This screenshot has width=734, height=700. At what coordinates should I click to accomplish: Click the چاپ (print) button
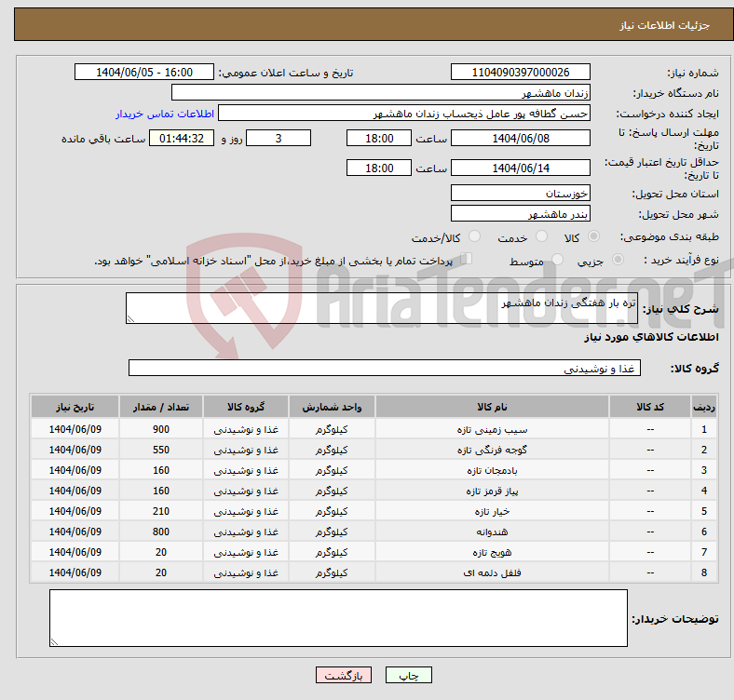pos(408,676)
